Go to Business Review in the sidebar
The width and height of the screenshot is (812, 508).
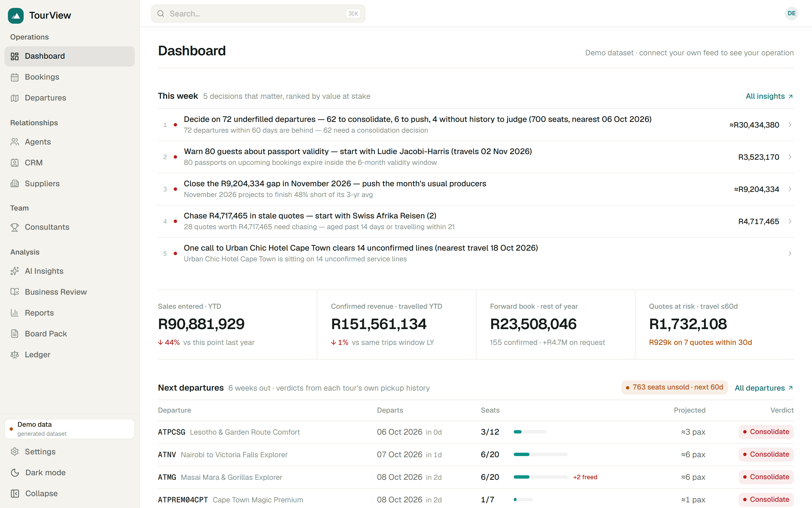pos(69,292)
